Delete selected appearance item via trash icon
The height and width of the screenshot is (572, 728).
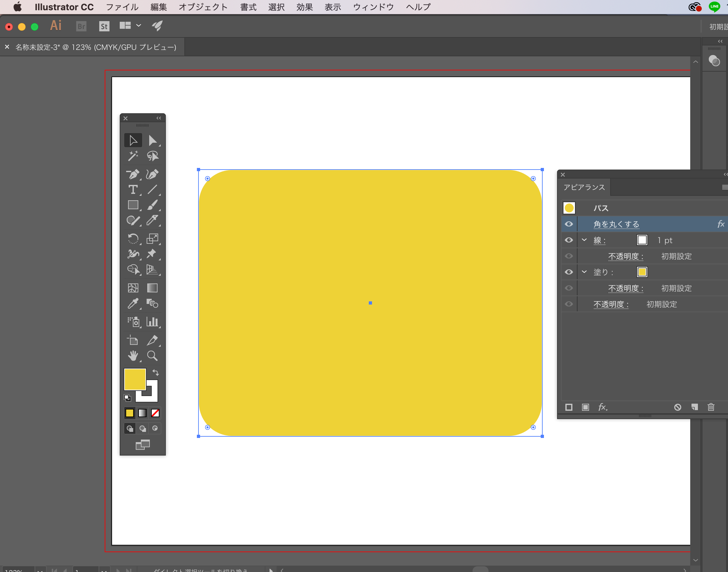click(x=711, y=407)
